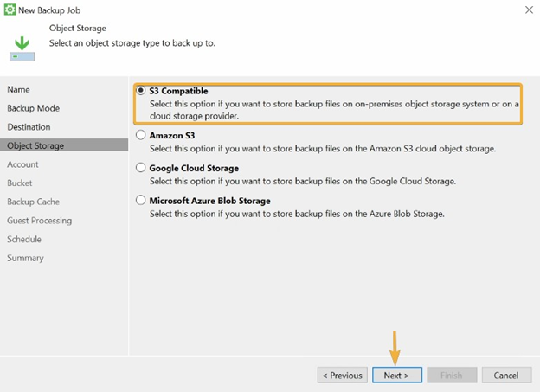The width and height of the screenshot is (540, 392).
Task: View the Summary step
Action: coord(25,258)
